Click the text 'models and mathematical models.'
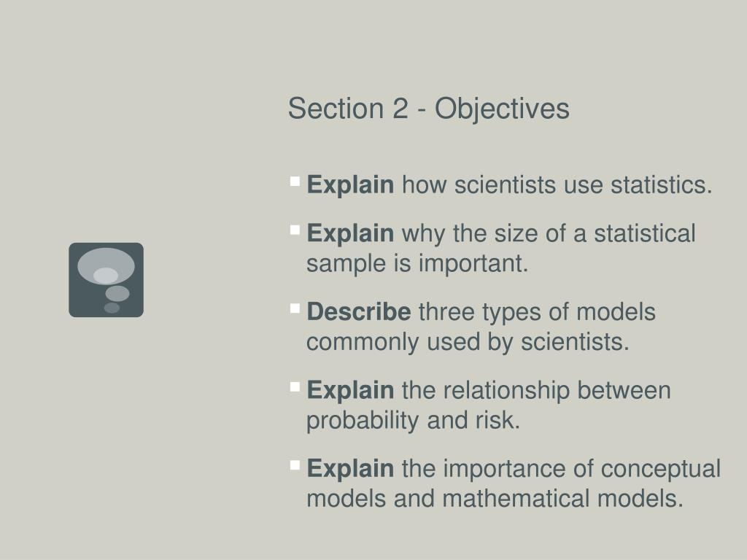Viewport: 747px width, 560px height. tap(495, 499)
